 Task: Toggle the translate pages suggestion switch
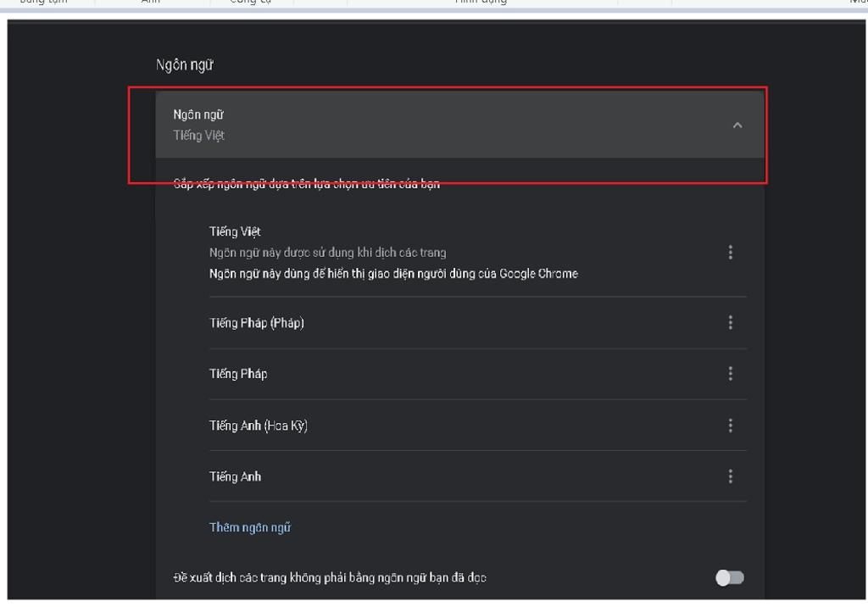[x=729, y=577]
